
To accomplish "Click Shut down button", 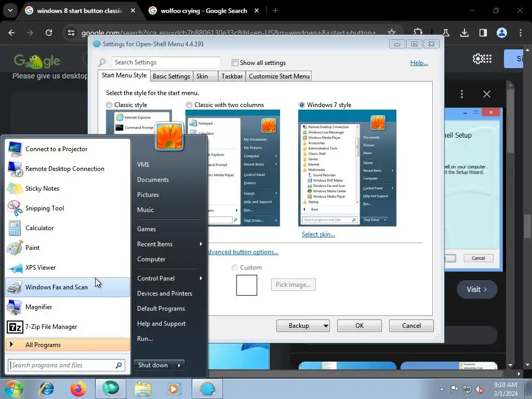I will (153, 365).
